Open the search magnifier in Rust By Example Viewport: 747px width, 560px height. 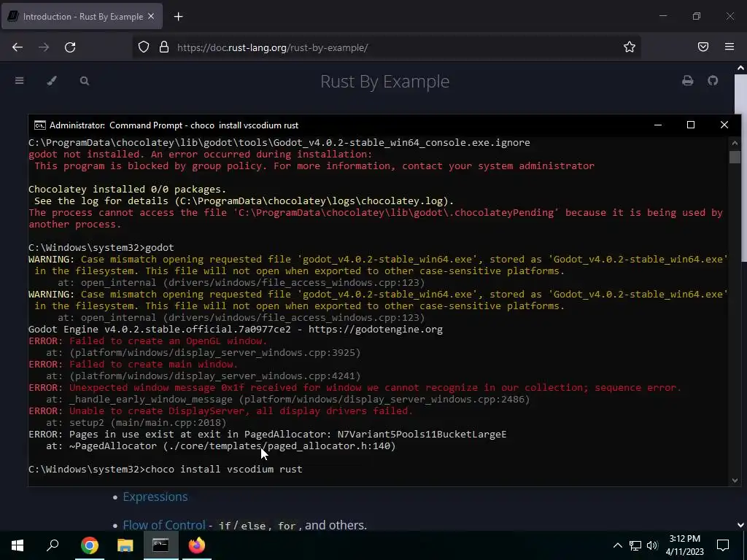tap(85, 81)
